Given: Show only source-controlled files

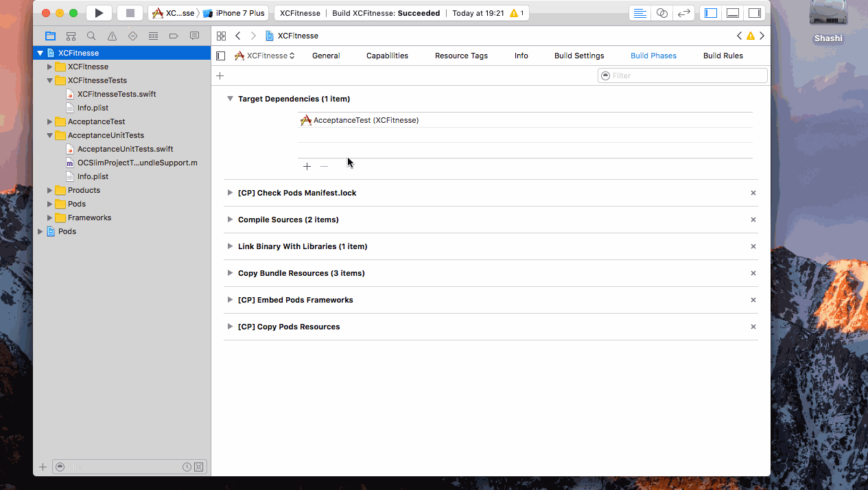Looking at the screenshot, I should click(x=199, y=467).
